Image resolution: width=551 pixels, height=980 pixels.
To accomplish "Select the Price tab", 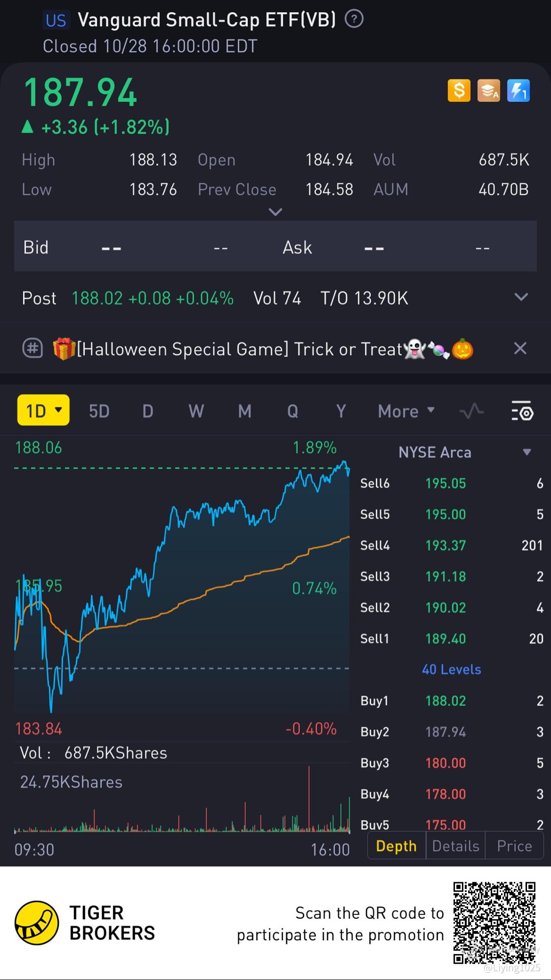I will coord(514,846).
